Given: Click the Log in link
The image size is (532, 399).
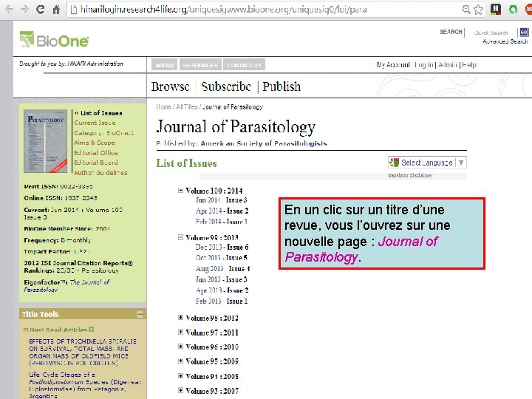Looking at the screenshot, I should click(424, 64).
